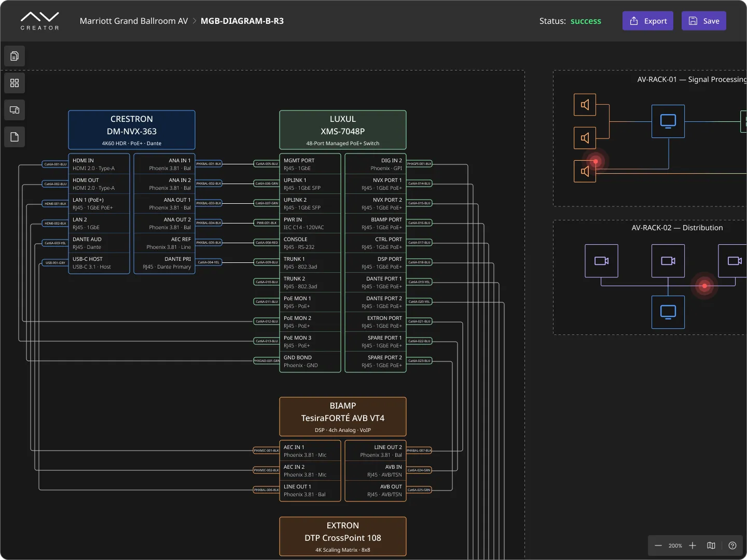
Task: Click the red alert marker in AV-RACK-01
Action: [596, 161]
